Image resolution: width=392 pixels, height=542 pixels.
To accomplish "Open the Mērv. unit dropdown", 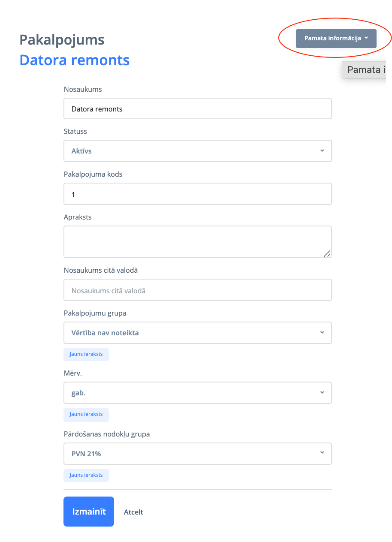I will [x=197, y=393].
